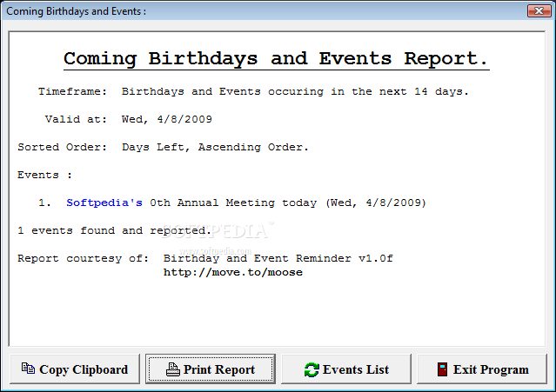Click the Exit Program button
Viewport: 556px width, 392px height.
482,369
